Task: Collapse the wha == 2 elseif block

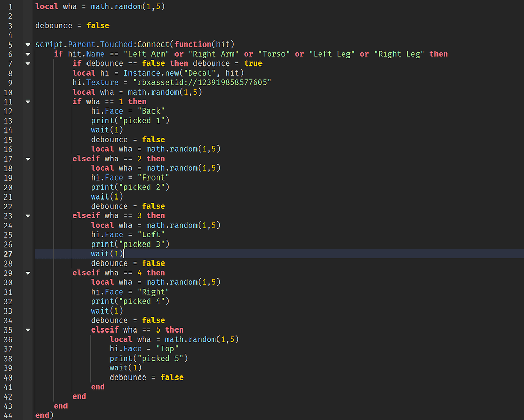Action: [27, 159]
